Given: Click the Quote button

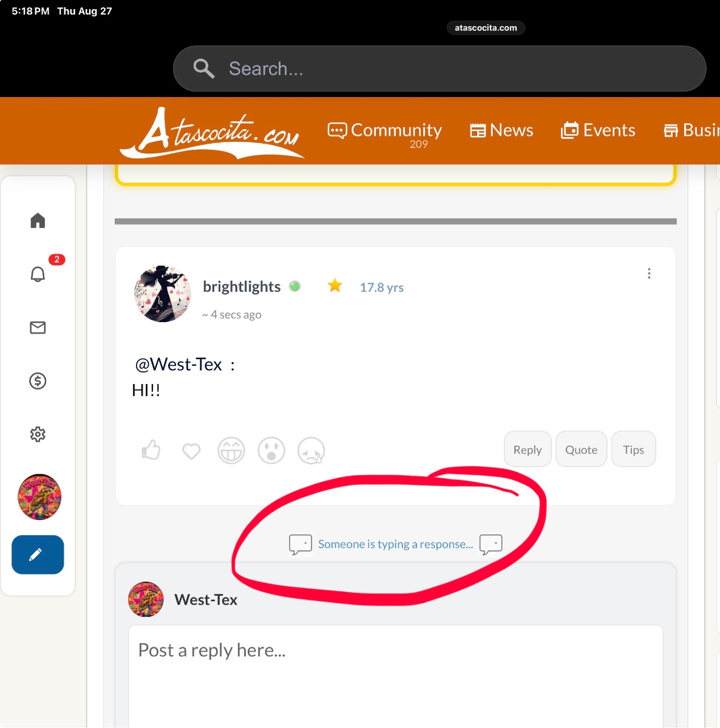Looking at the screenshot, I should click(581, 449).
